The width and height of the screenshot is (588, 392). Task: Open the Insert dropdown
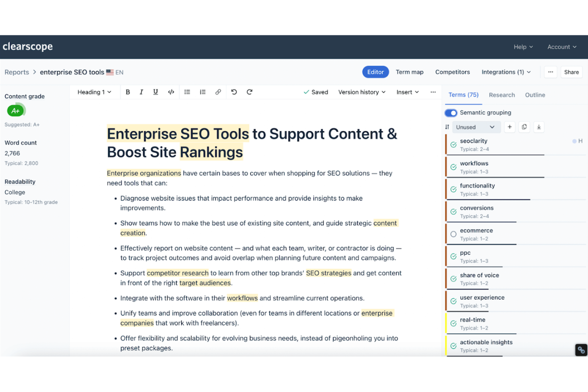point(408,92)
